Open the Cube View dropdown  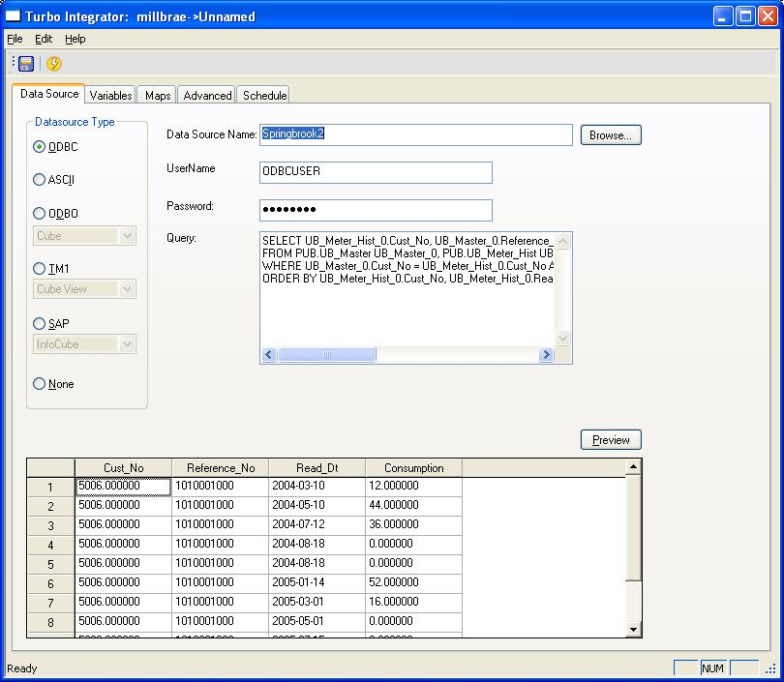(127, 289)
